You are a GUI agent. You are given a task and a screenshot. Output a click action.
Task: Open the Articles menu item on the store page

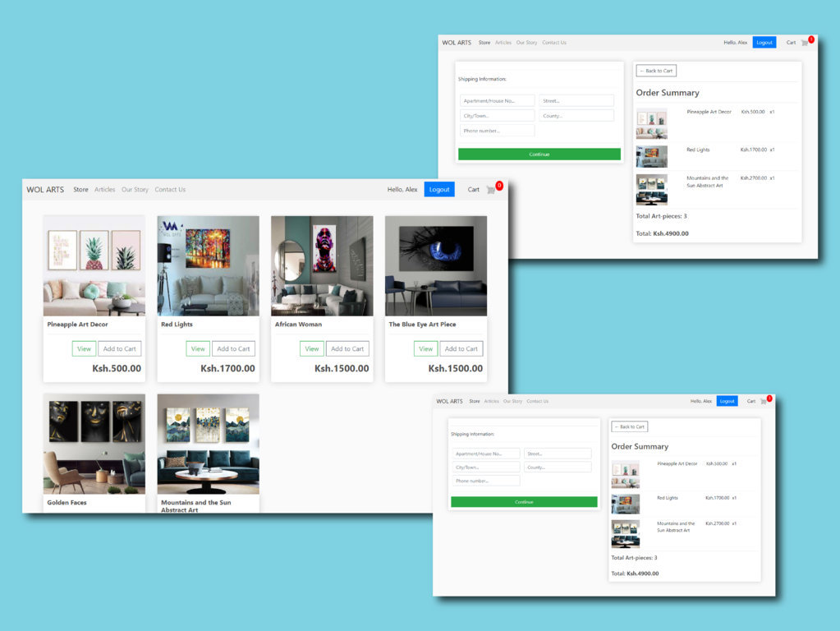pos(105,190)
